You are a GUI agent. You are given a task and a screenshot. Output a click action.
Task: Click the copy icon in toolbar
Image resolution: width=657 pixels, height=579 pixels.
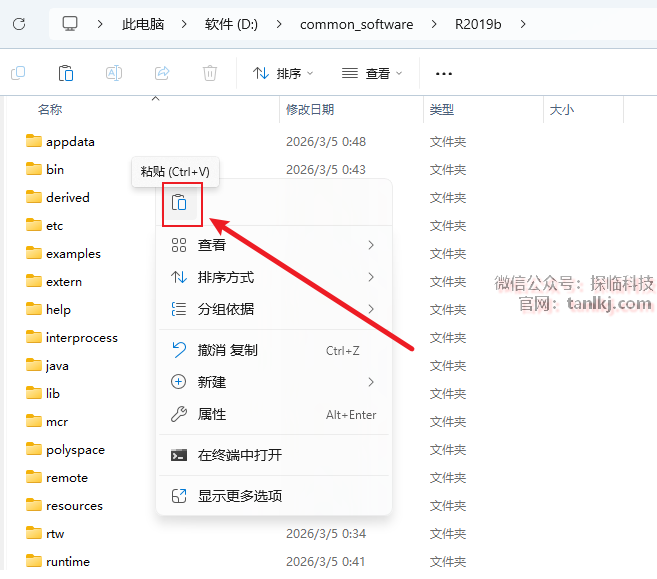18,73
